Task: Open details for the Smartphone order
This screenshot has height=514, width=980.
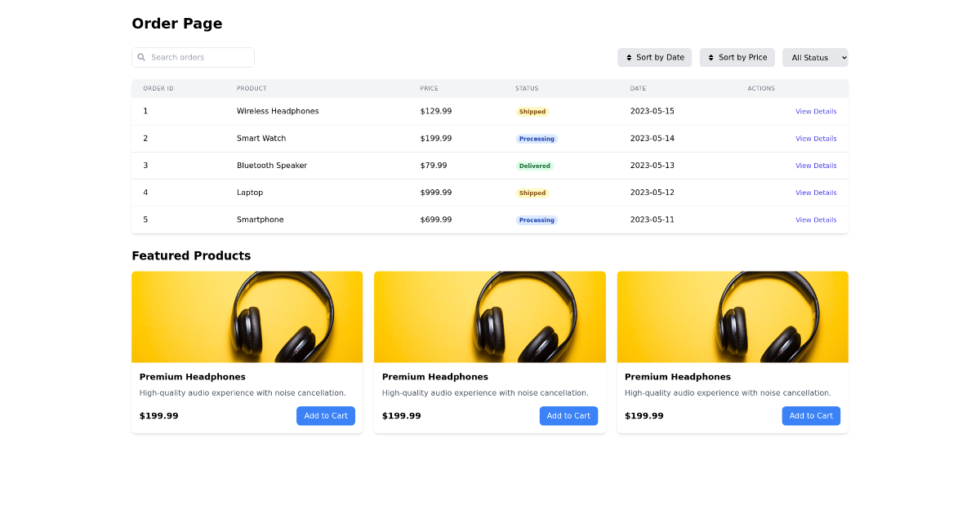Action: [816, 219]
